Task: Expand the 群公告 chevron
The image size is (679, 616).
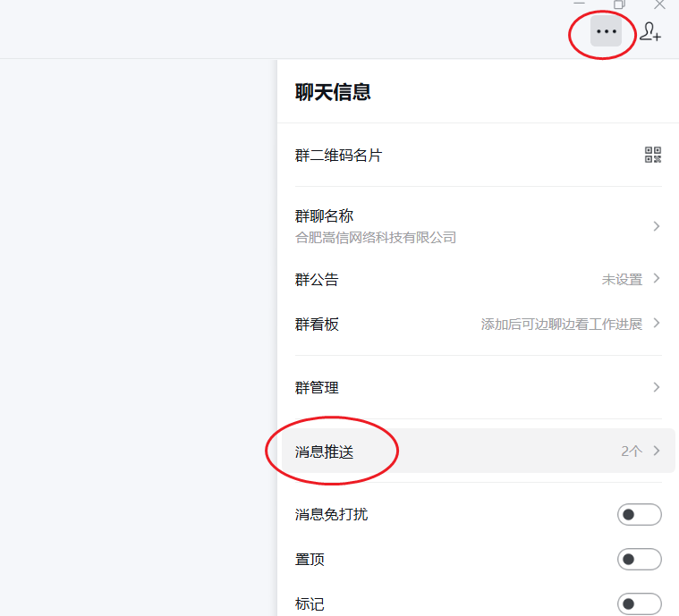Action: click(657, 278)
